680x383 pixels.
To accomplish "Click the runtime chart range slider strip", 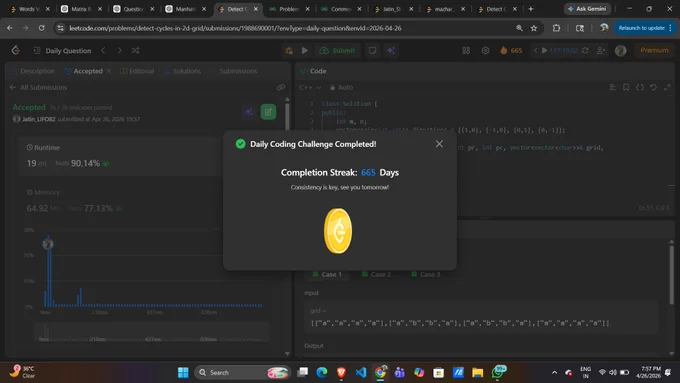I will [152, 333].
